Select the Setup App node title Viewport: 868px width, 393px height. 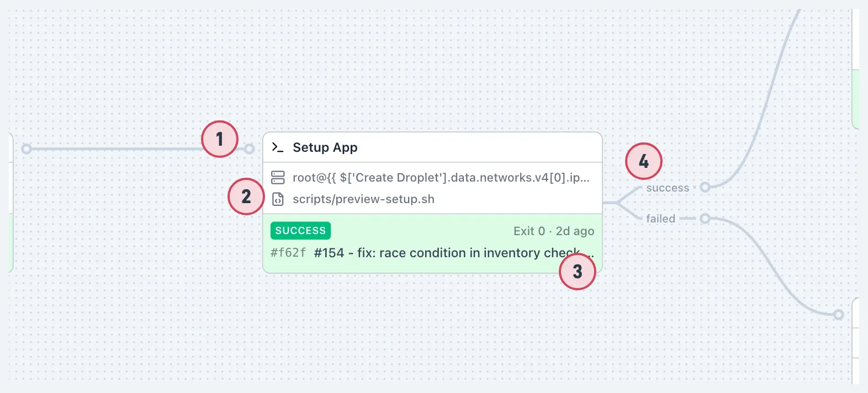coord(325,147)
